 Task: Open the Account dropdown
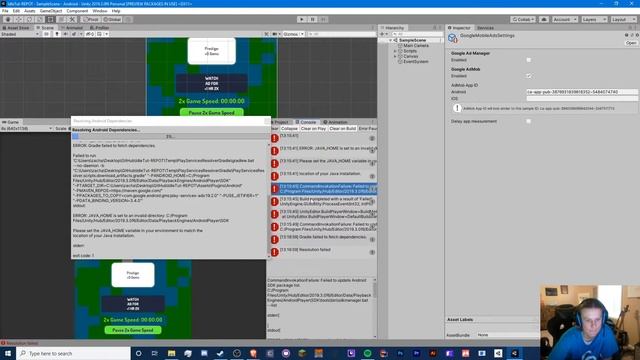pyautogui.click(x=564, y=19)
